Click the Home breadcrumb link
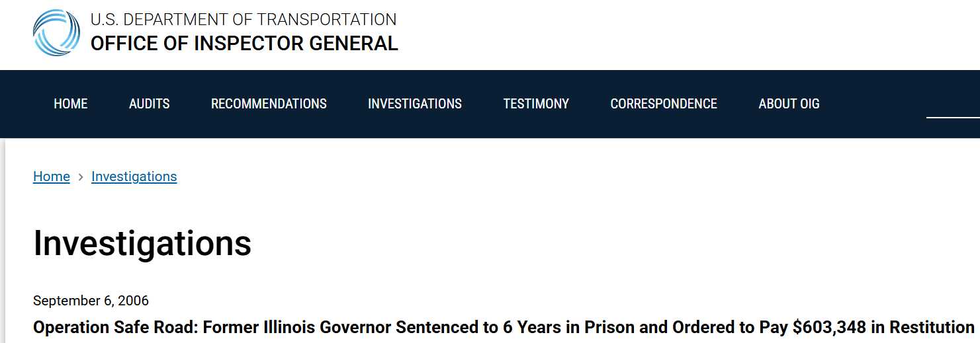Image resolution: width=980 pixels, height=343 pixels. point(52,176)
